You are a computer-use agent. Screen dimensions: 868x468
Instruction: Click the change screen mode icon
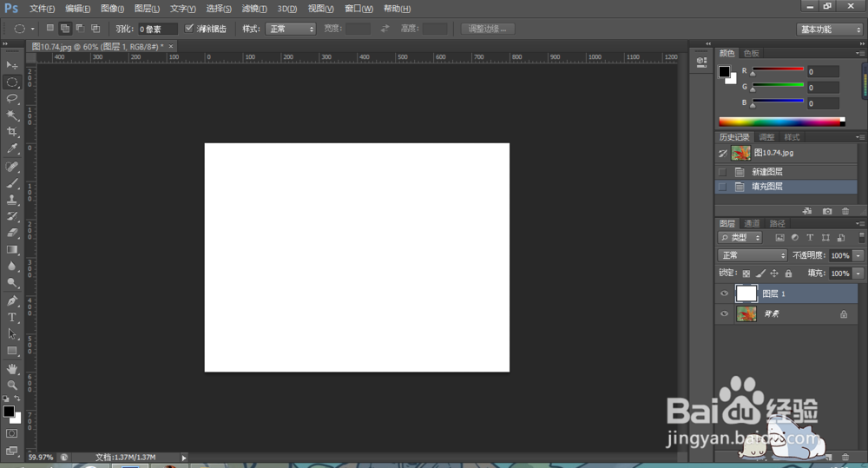pos(11,451)
